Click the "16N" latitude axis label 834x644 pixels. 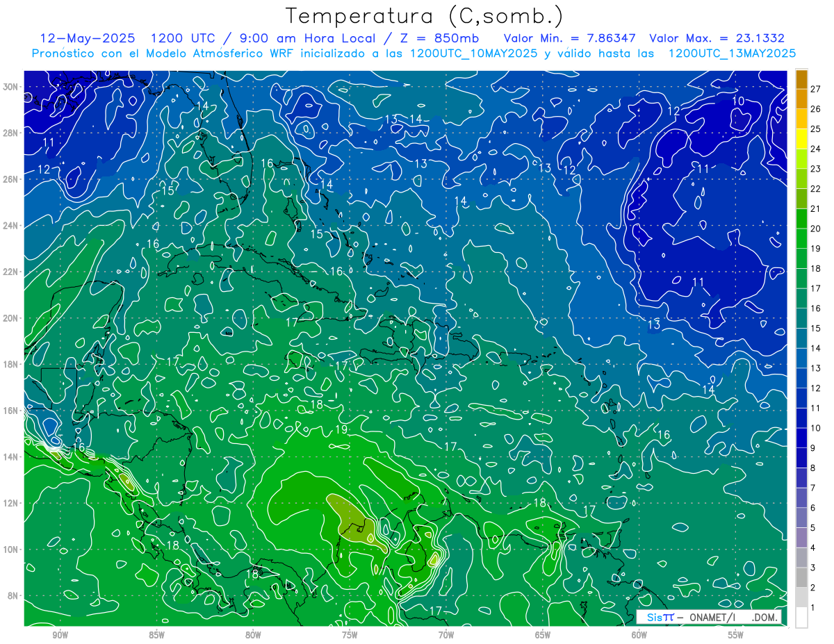click(x=10, y=411)
